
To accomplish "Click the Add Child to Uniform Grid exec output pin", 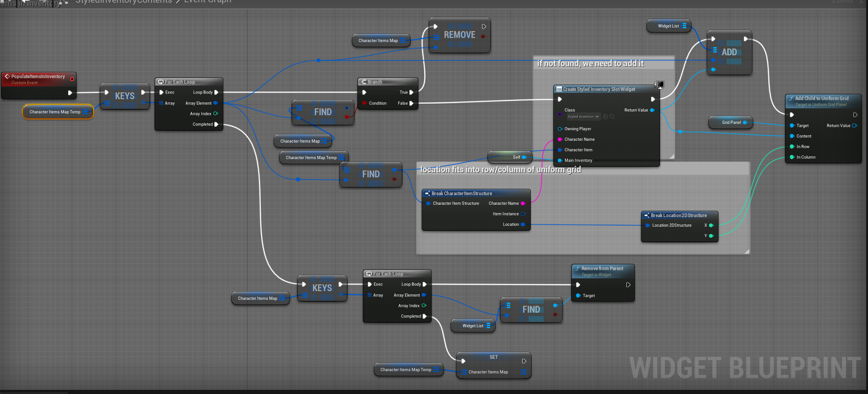I will click(x=855, y=115).
